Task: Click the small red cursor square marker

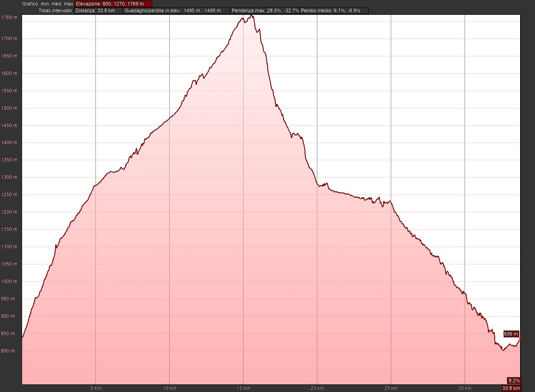Action: coord(520,338)
